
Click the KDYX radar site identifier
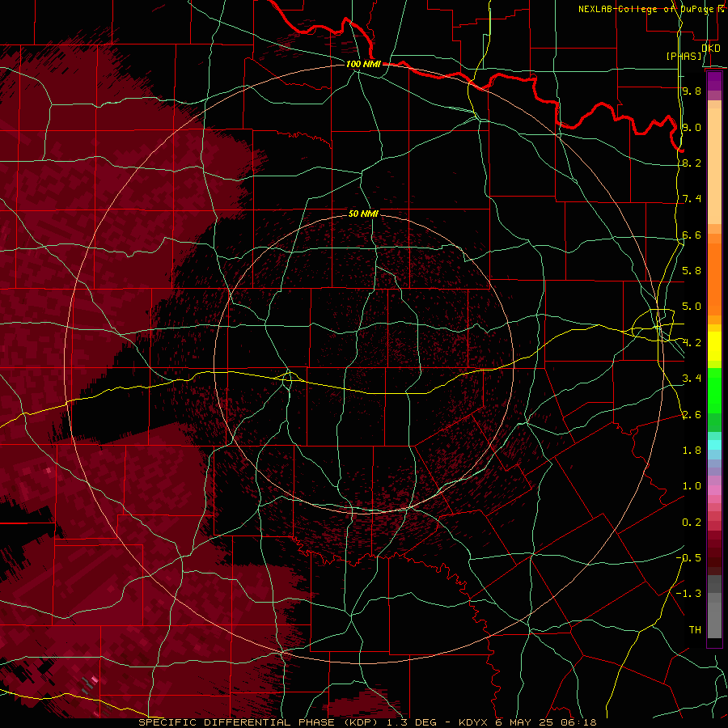tap(473, 722)
